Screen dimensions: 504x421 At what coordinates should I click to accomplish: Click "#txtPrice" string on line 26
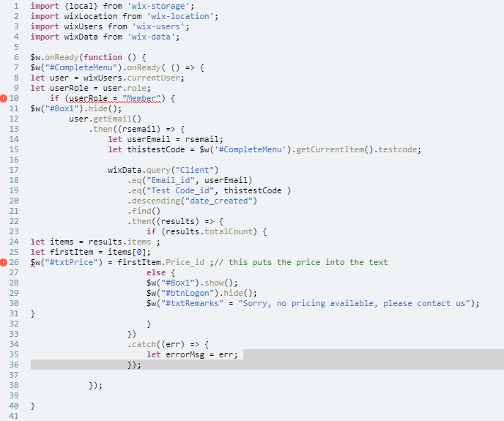(x=71, y=263)
